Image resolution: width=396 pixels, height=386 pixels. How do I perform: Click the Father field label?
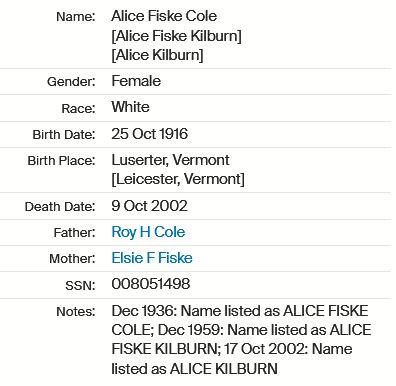click(x=74, y=233)
